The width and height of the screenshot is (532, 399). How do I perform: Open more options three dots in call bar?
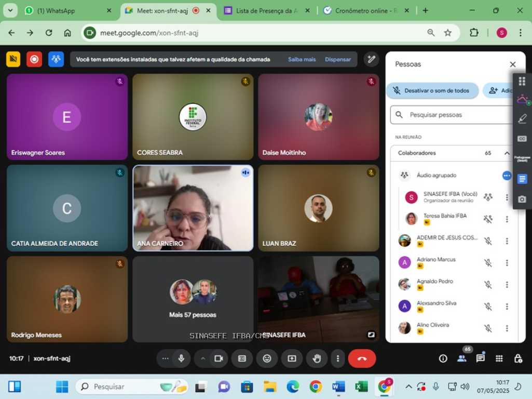click(337, 358)
